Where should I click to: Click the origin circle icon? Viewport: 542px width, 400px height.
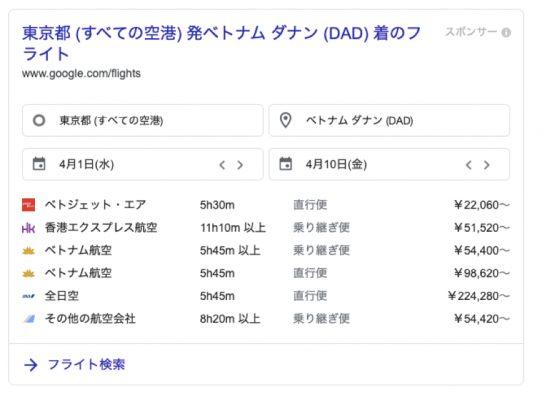click(x=39, y=120)
